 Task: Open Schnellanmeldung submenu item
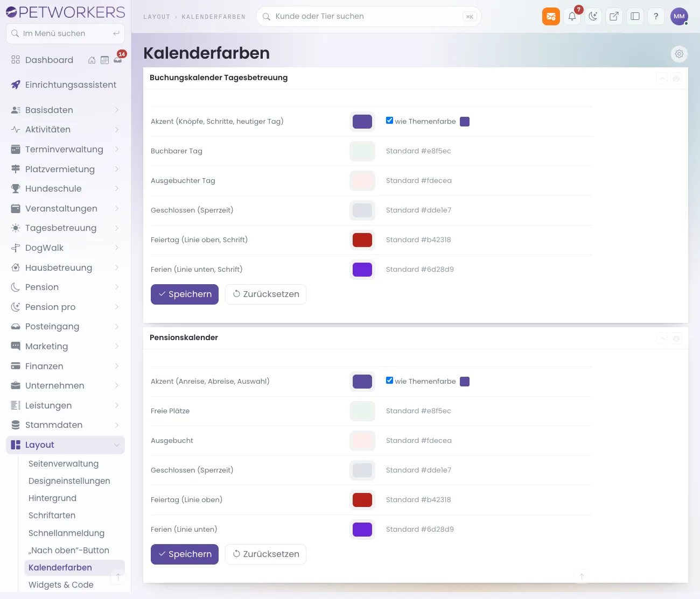[66, 533]
